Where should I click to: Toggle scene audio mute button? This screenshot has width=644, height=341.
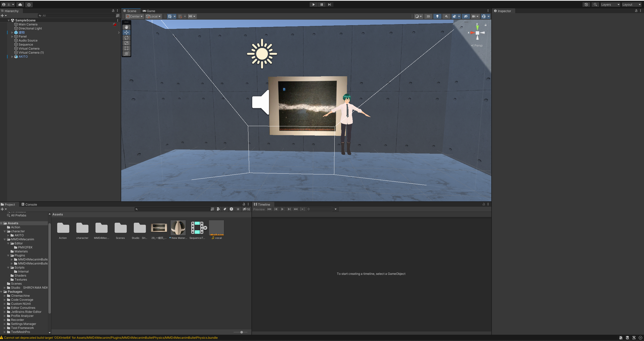pyautogui.click(x=446, y=16)
